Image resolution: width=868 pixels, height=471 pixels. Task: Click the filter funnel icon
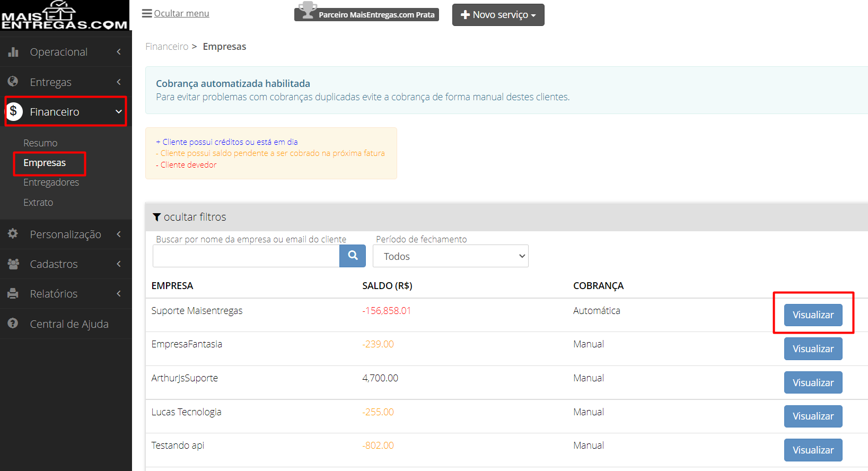(157, 217)
